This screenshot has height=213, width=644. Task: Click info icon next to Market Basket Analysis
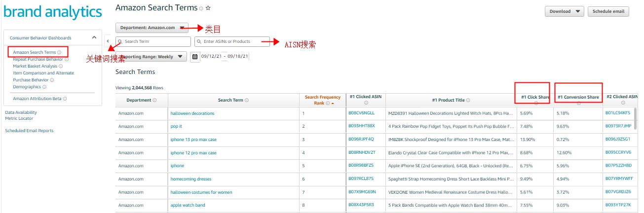[61, 66]
